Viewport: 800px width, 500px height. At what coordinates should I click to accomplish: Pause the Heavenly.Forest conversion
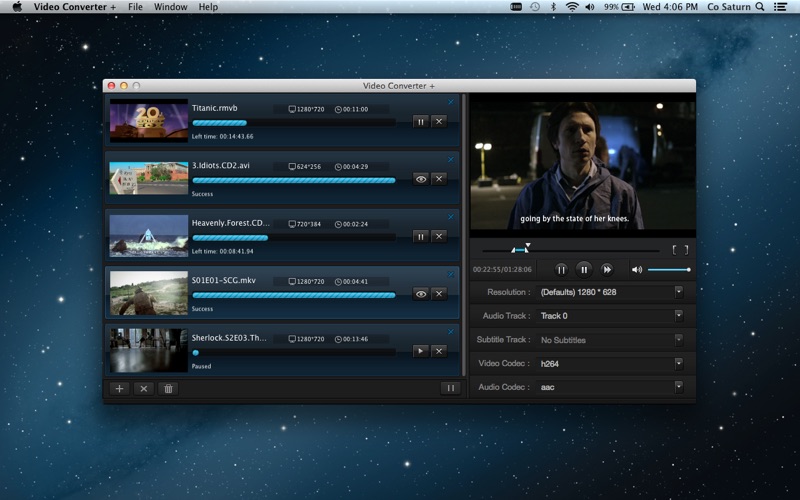420,236
